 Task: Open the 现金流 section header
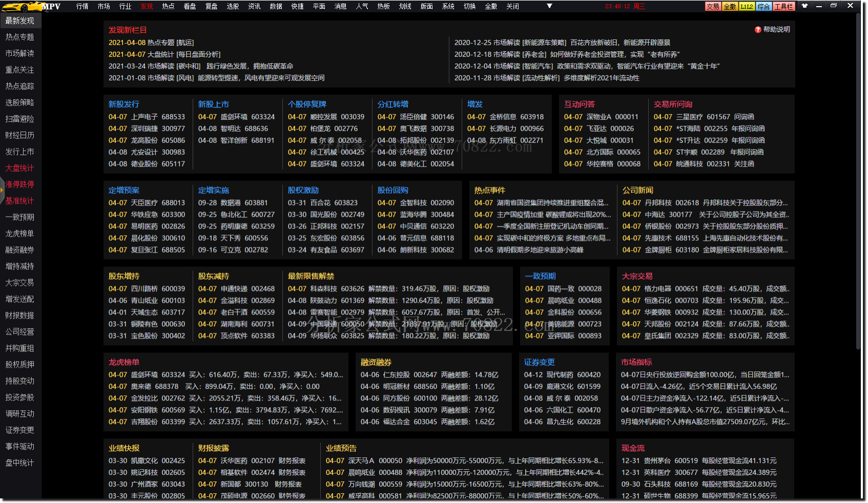633,448
